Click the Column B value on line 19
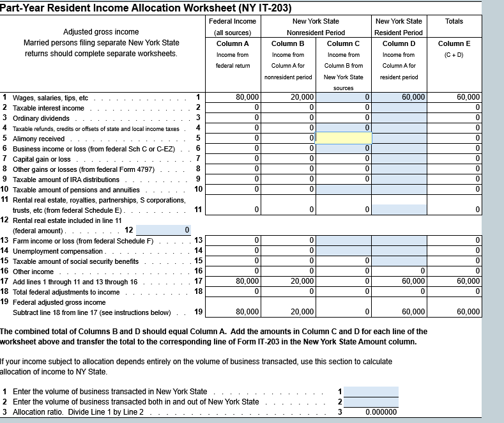 302,312
